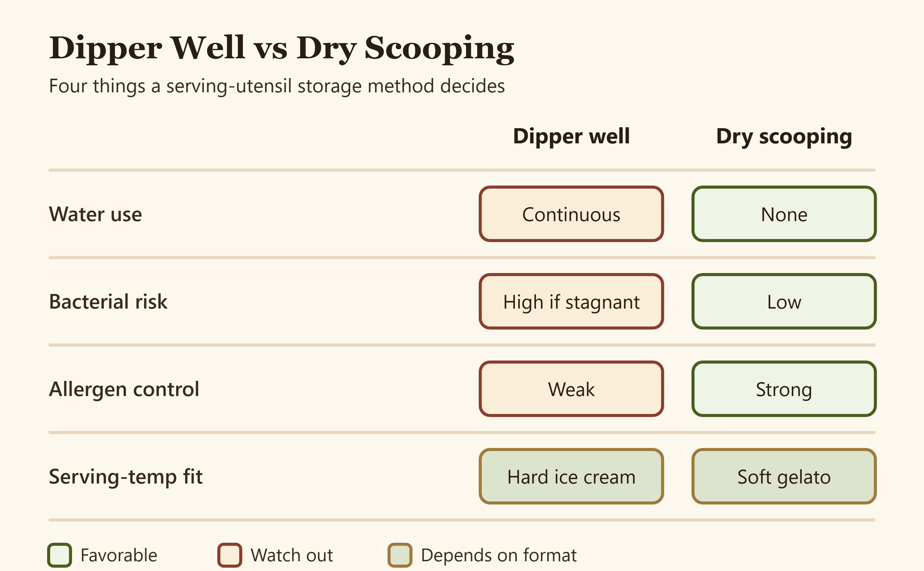This screenshot has width=924, height=571.
Task: Click the Favorable legend swatch
Action: click(60, 555)
